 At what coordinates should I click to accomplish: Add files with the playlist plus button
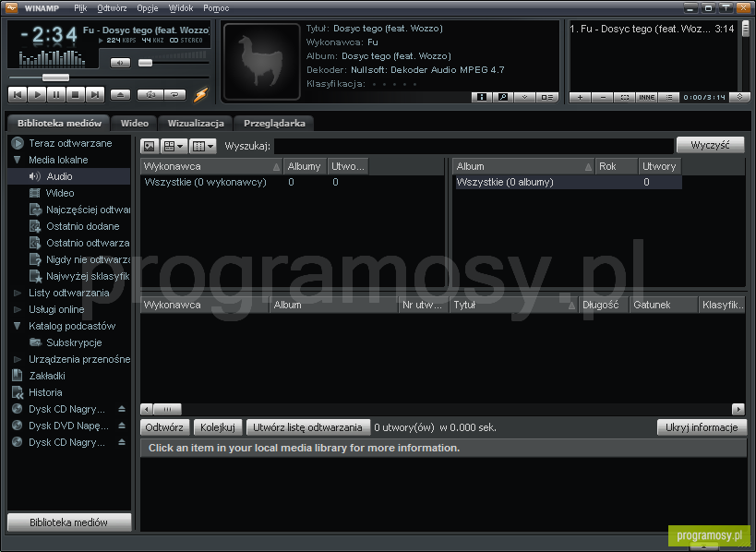580,97
